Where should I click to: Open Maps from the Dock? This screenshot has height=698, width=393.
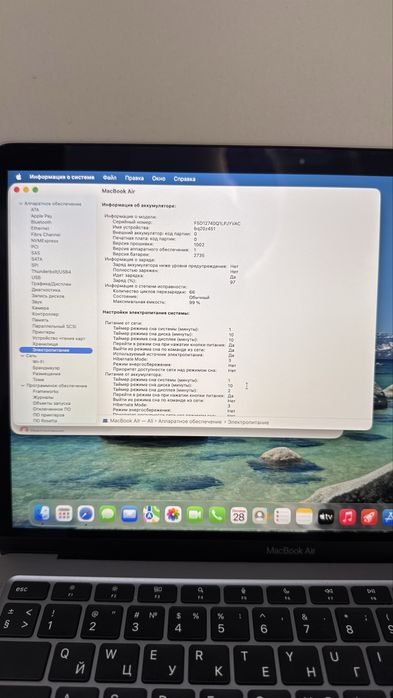pos(151,515)
